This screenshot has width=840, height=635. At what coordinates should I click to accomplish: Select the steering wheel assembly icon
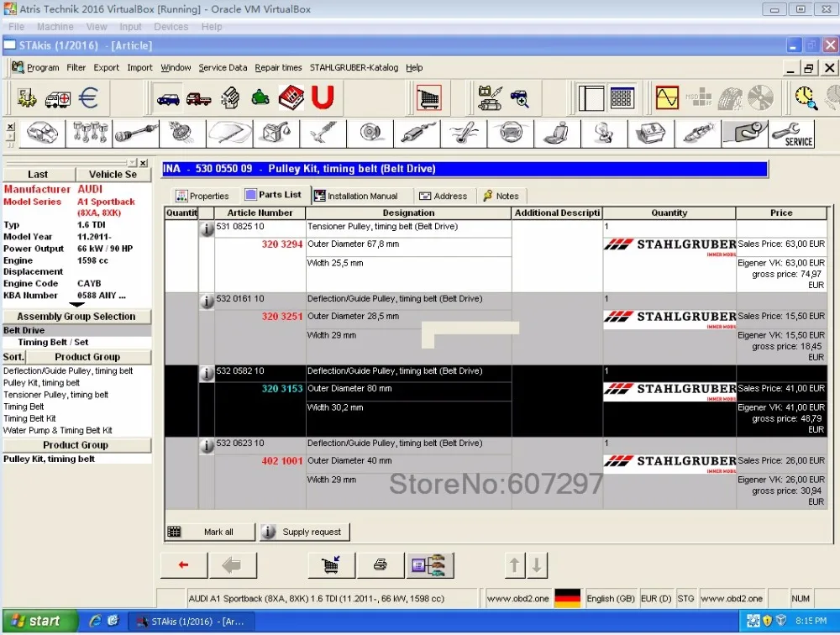[511, 134]
